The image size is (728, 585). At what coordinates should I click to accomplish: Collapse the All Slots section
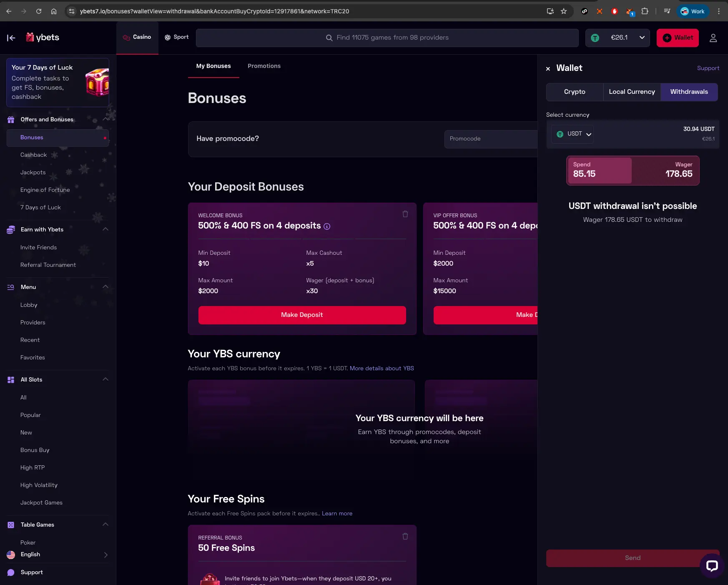(x=105, y=379)
